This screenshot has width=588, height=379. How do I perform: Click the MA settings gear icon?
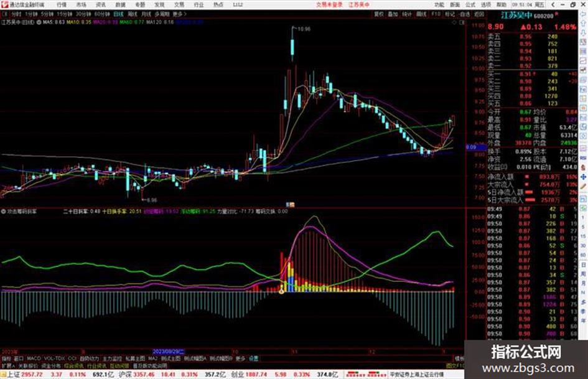point(39,22)
